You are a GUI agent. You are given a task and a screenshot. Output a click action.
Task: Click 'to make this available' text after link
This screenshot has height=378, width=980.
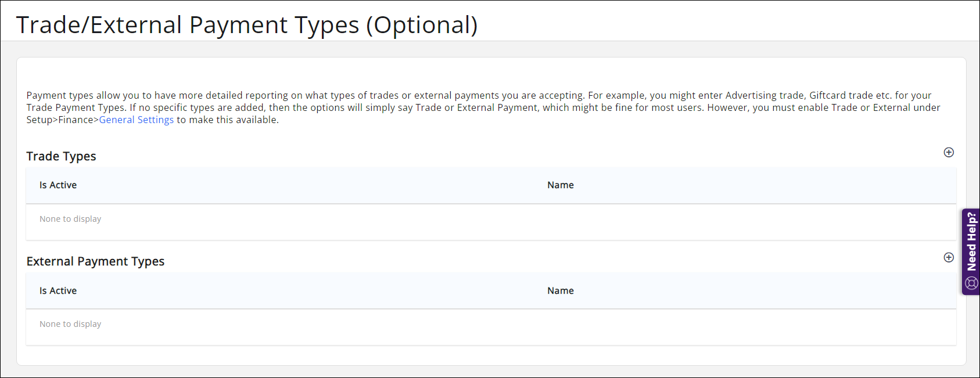click(x=227, y=120)
